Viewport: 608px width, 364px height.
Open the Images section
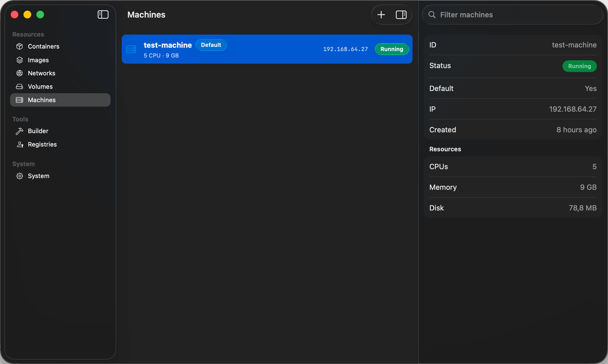click(x=60, y=60)
